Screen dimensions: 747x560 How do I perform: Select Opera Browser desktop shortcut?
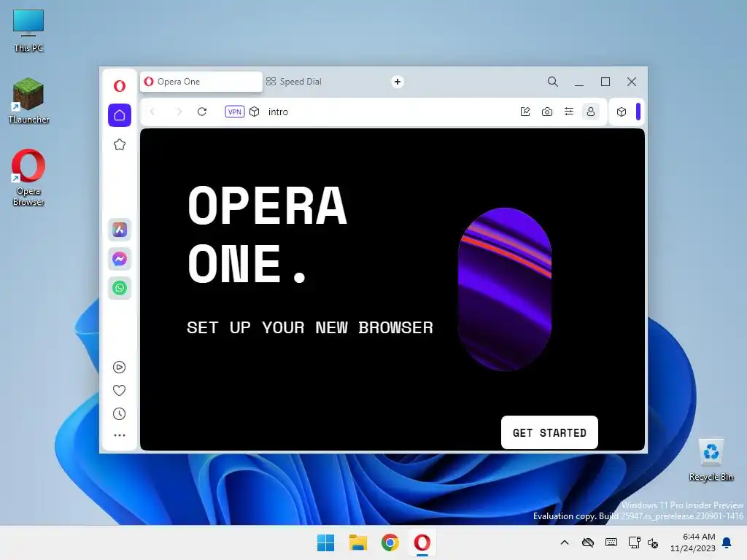[28, 178]
